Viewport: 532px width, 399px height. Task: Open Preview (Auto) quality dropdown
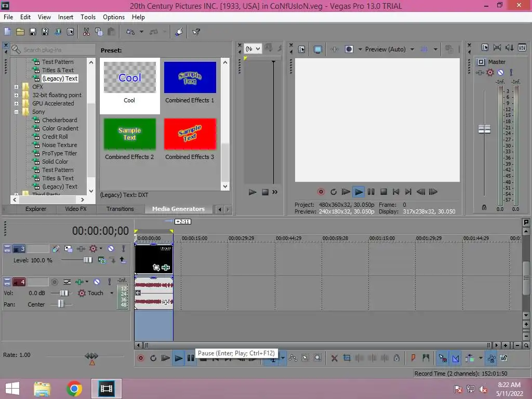(412, 49)
